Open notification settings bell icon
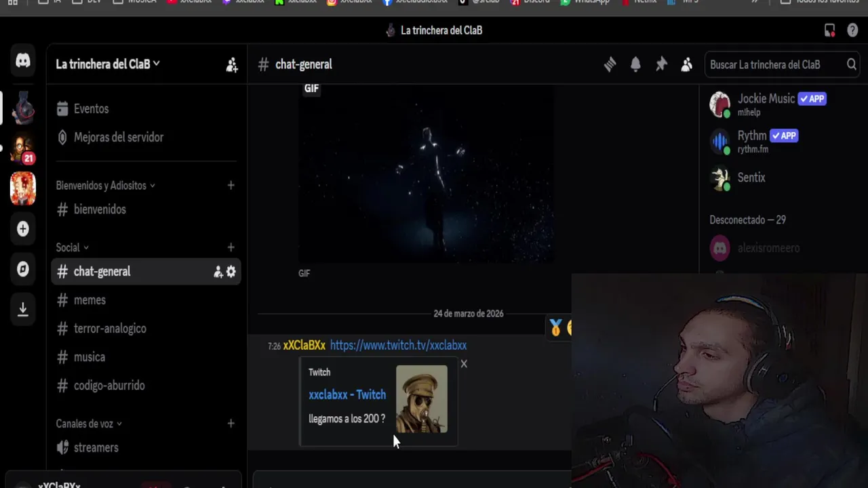868x488 pixels. [635, 64]
